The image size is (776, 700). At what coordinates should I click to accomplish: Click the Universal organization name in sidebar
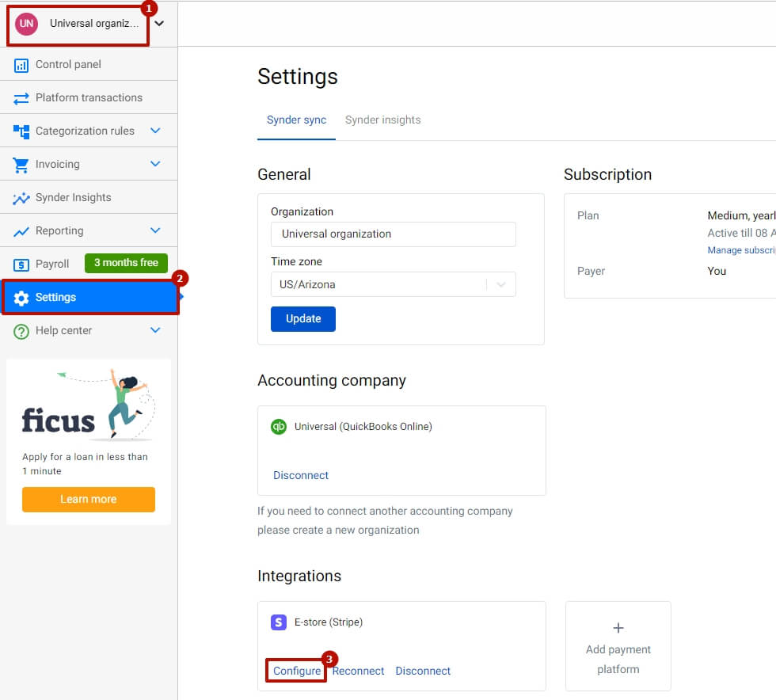point(94,23)
